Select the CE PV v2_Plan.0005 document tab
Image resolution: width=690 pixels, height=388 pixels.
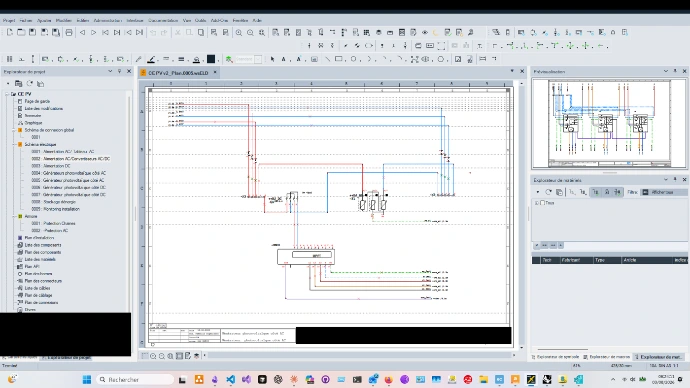(178, 73)
